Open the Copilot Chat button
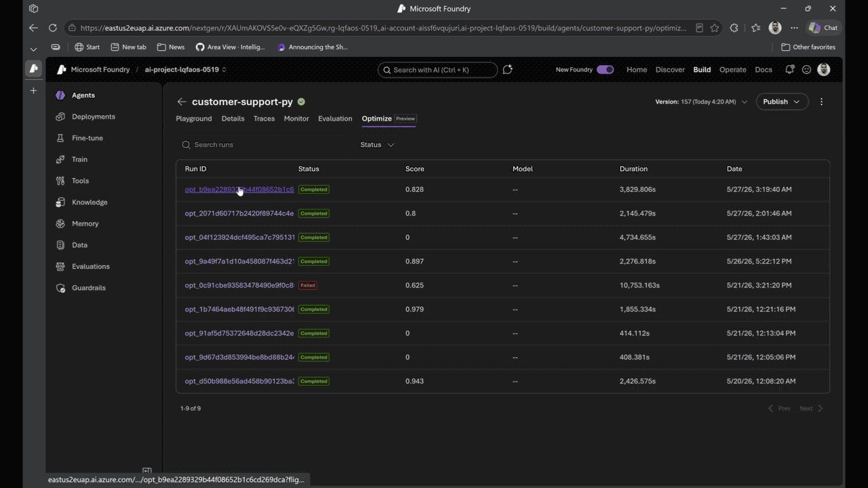Viewport: 868px width, 488px height. 824,28
